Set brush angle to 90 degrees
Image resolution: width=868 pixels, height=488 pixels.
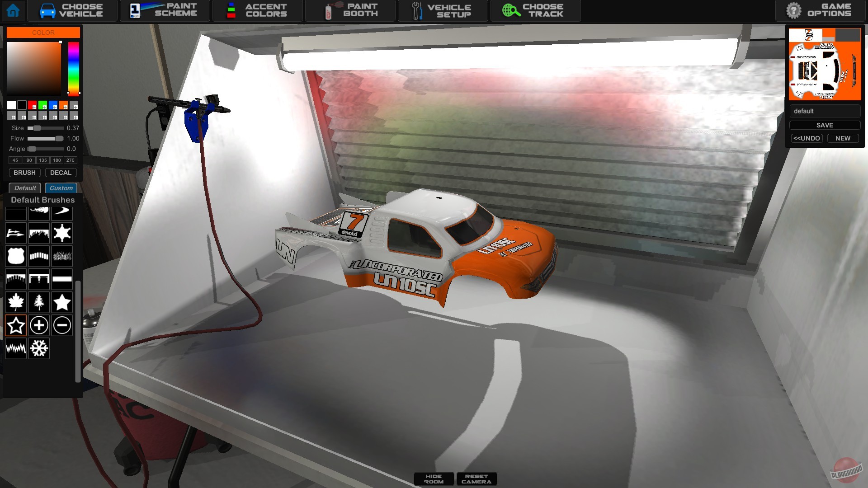29,160
